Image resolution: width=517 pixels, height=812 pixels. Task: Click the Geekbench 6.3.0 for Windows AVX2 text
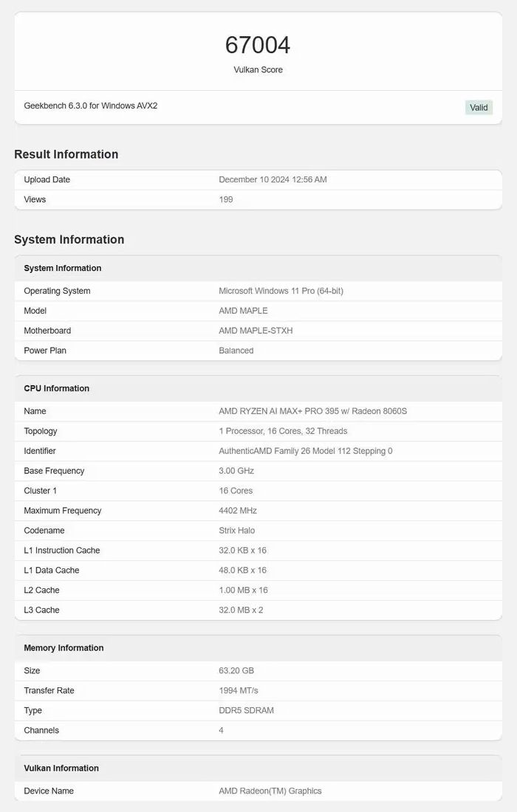(91, 106)
